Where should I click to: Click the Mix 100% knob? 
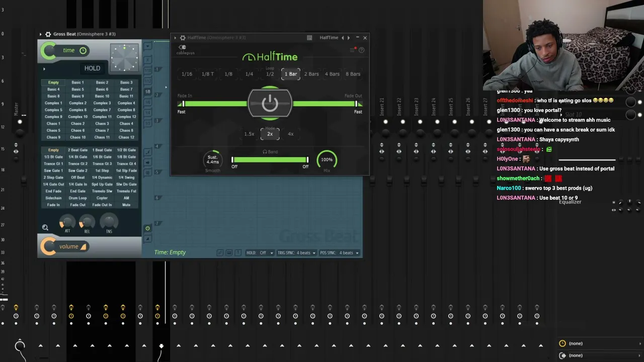coord(327,160)
